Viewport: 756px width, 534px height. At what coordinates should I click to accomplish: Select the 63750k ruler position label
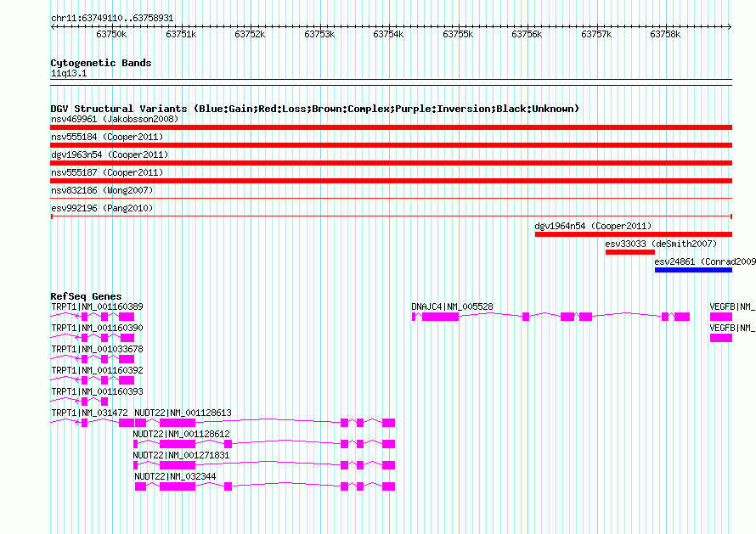click(x=111, y=34)
